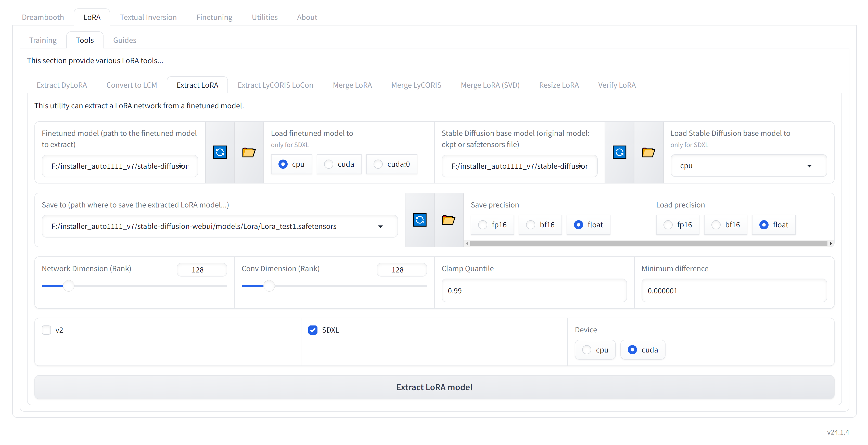Focus the Minimum difference field
Viewport: 868px width, 445px height.
coord(734,291)
